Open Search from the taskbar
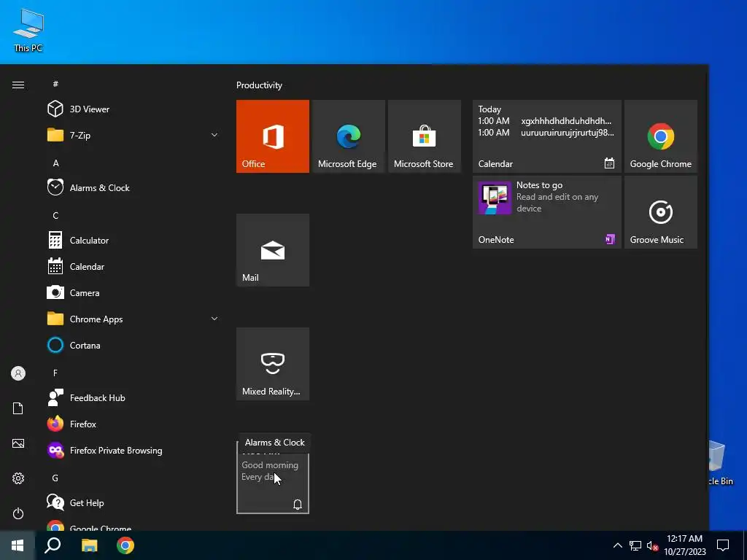747x560 pixels. [53, 545]
